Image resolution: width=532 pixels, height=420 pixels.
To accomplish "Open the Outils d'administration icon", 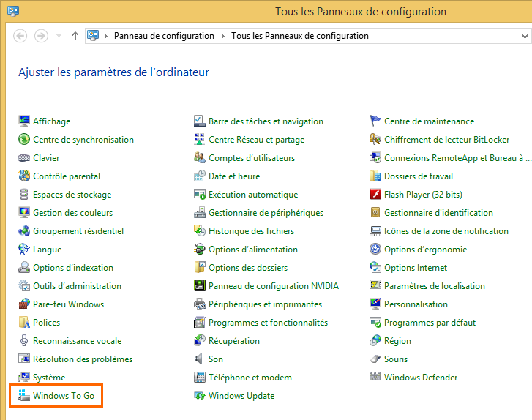I will click(x=24, y=285).
